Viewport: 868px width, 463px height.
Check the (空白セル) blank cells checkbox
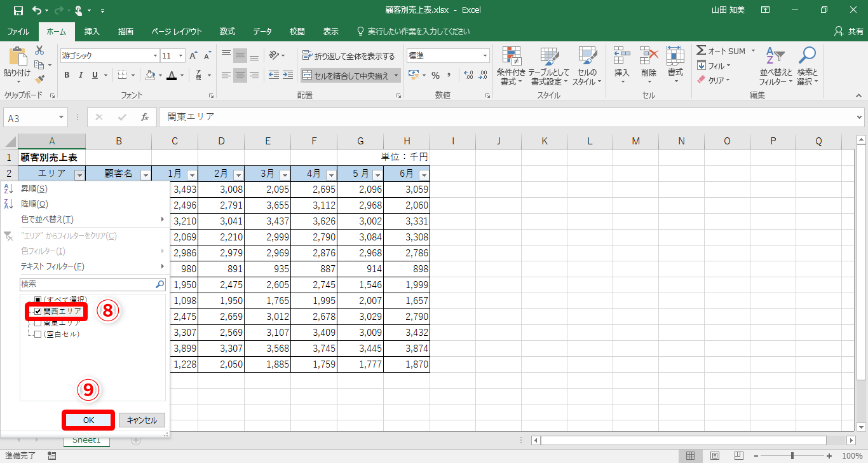click(x=37, y=335)
